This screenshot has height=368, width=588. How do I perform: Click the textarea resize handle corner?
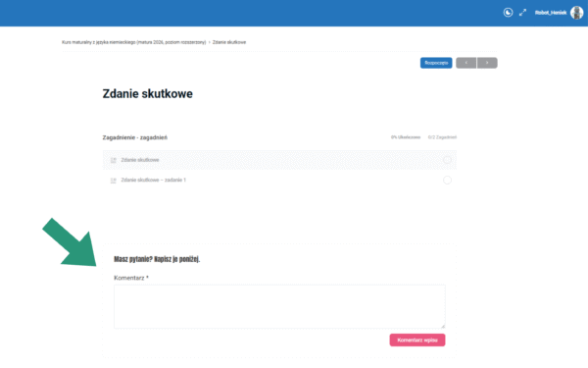coord(443,327)
